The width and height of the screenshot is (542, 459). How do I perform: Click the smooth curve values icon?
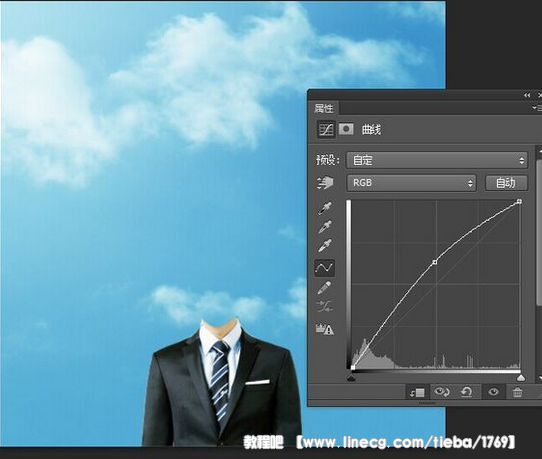tap(324, 306)
